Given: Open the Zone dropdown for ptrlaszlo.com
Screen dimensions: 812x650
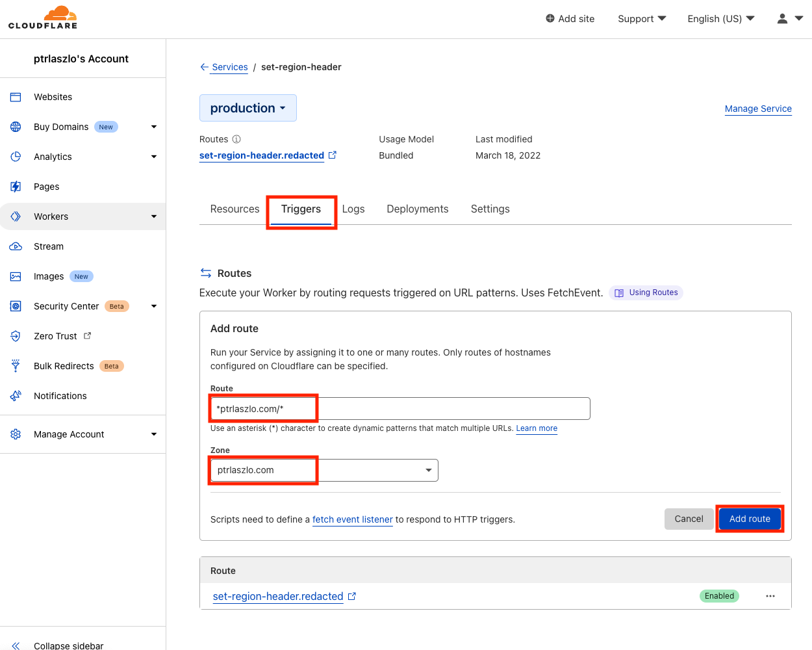Looking at the screenshot, I should pos(427,470).
